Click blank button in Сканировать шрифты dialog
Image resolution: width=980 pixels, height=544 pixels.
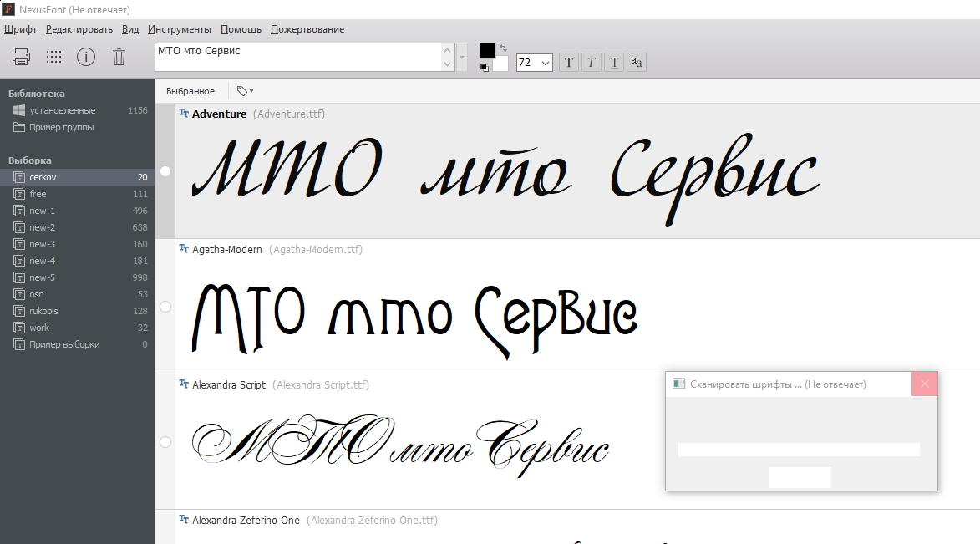[x=800, y=477]
